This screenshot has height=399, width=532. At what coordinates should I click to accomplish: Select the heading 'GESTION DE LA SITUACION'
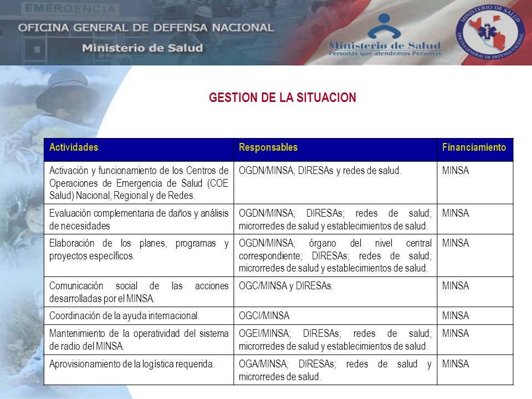coord(282,98)
